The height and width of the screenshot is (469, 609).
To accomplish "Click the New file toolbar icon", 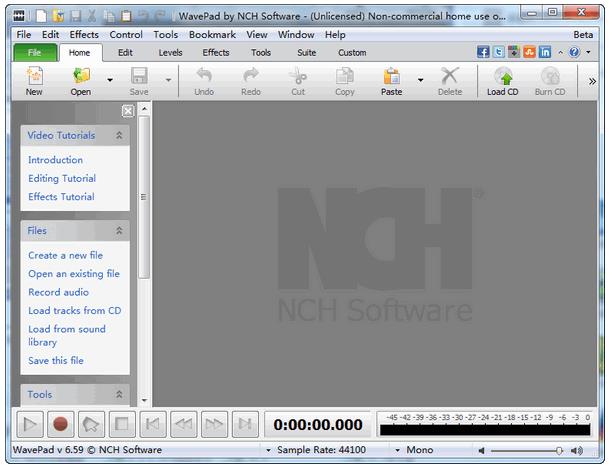I will click(34, 76).
